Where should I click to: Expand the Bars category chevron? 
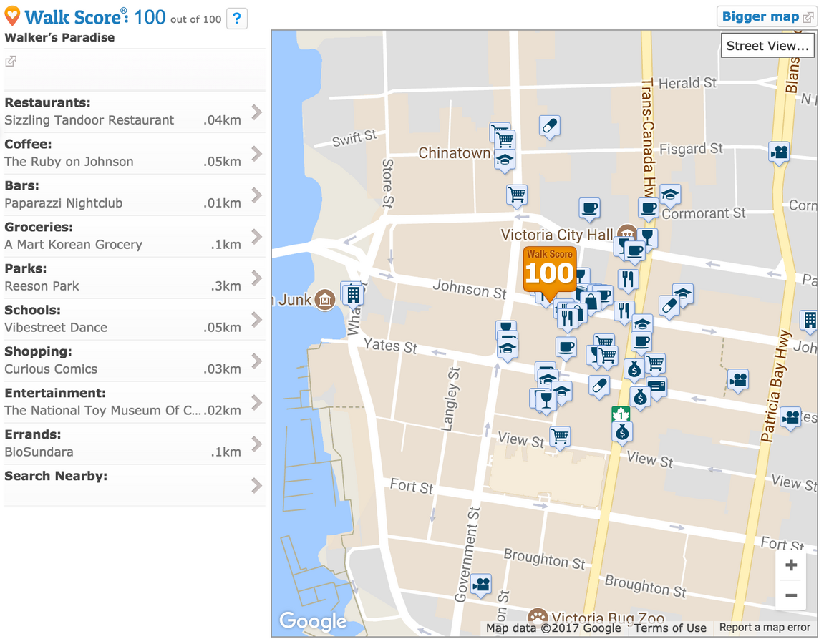coord(256,195)
